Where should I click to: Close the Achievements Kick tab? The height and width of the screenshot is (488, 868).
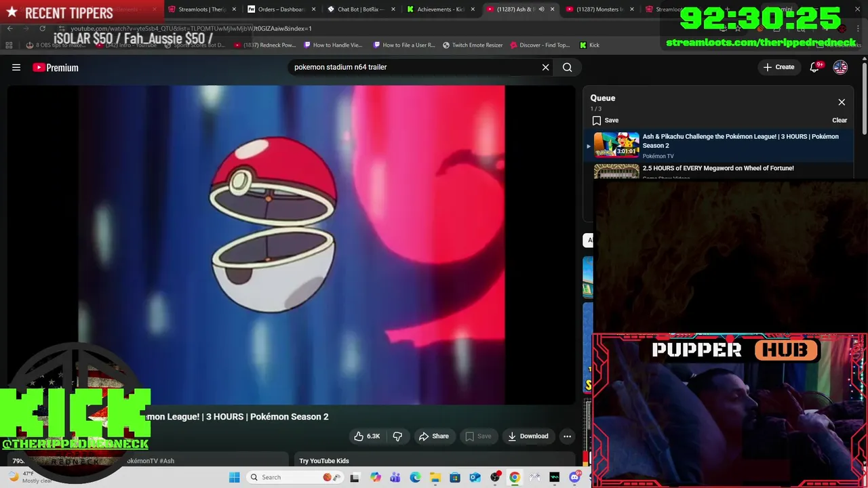pyautogui.click(x=473, y=9)
